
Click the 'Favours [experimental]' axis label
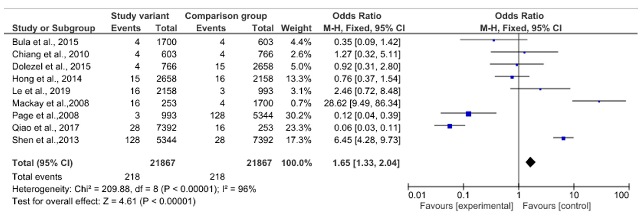click(466, 206)
